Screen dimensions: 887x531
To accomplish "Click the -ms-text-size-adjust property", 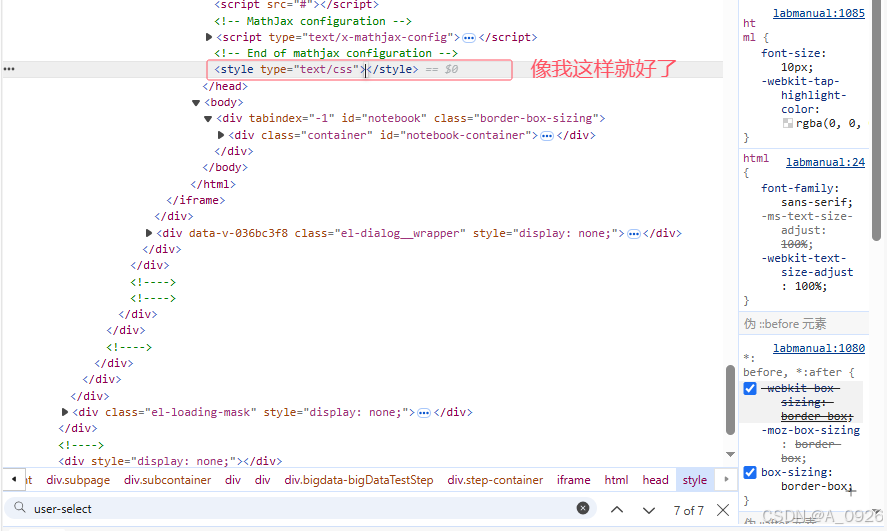I will tap(807, 223).
